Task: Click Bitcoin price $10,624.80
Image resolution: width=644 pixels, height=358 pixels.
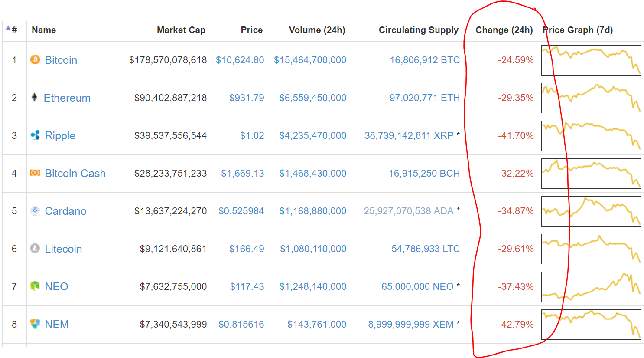Action: click(x=240, y=60)
